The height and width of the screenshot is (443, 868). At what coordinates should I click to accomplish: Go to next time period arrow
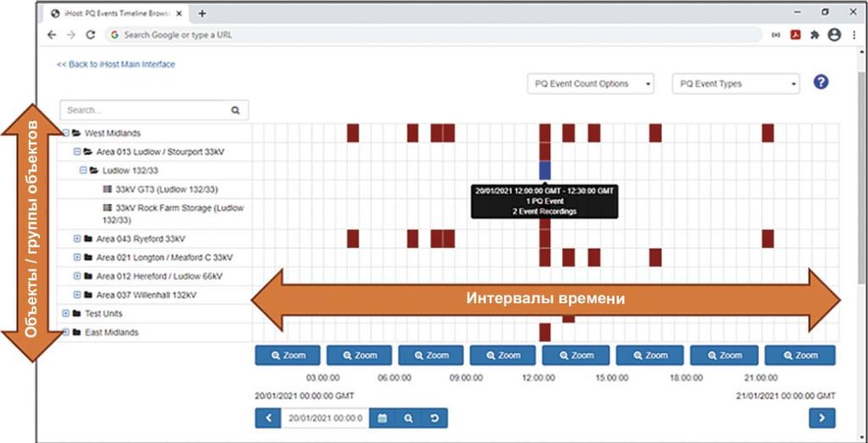[821, 418]
